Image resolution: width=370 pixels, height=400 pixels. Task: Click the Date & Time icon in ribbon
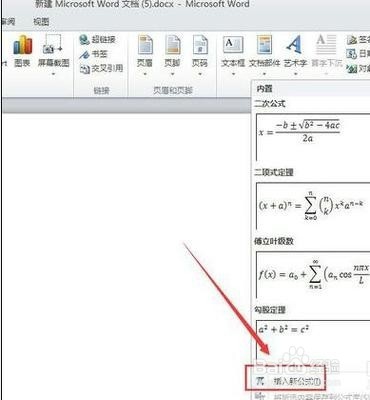click(x=352, y=53)
